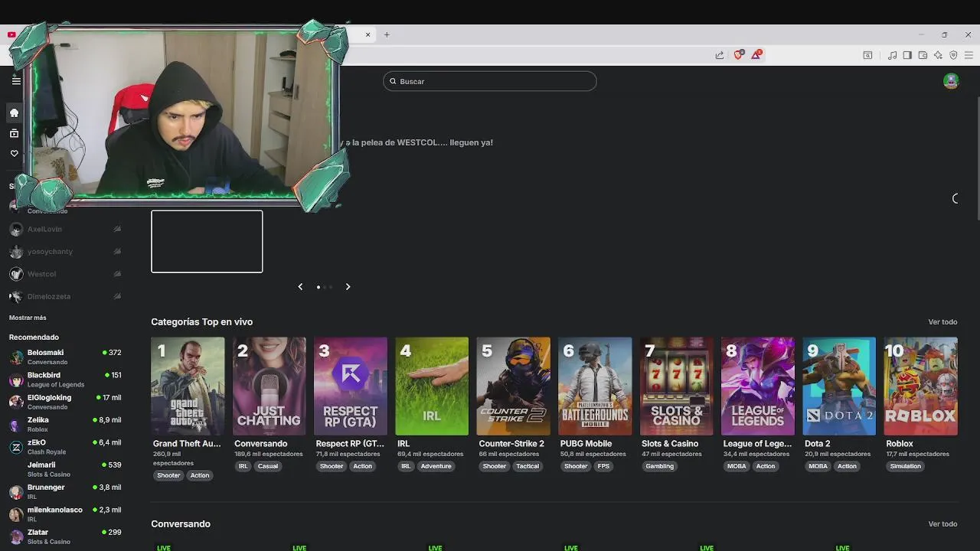Open the Slots & Casino category card
The width and height of the screenshot is (980, 551).
[x=676, y=386]
